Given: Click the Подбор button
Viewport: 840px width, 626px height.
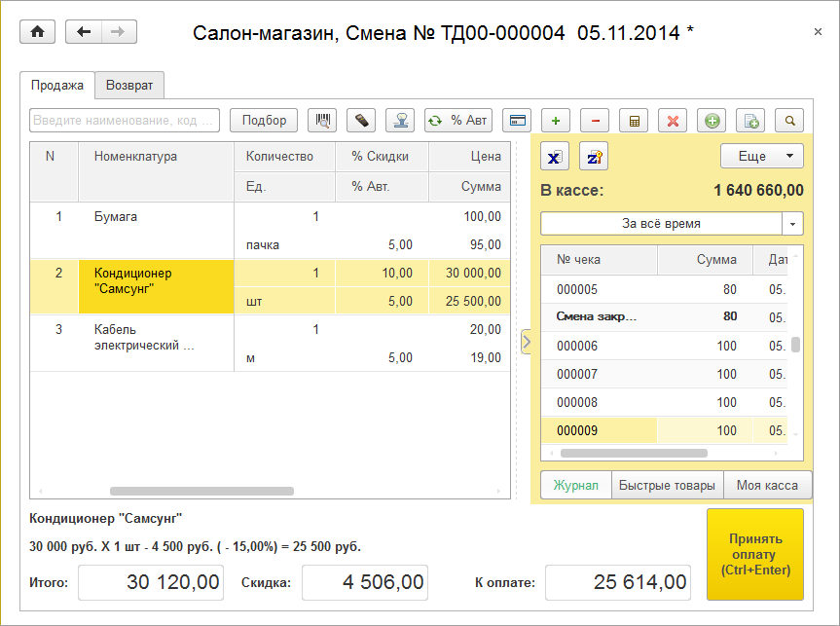Looking at the screenshot, I should pos(264,121).
